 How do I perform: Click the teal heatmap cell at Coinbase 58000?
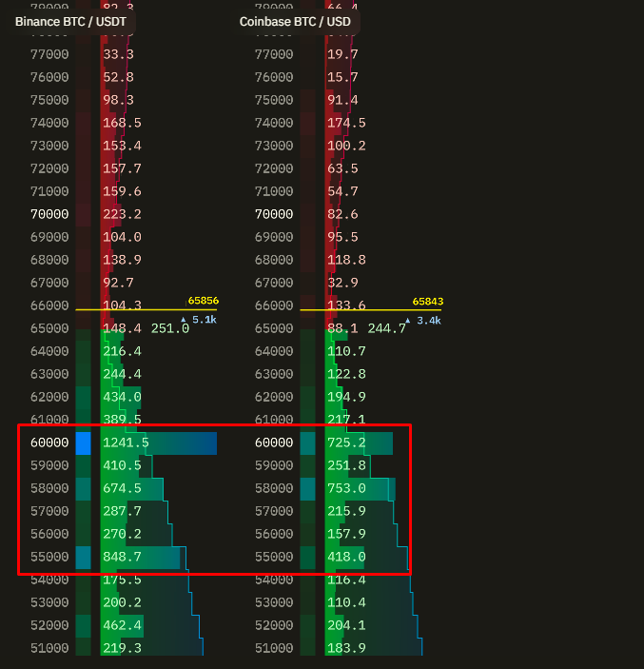[307, 489]
